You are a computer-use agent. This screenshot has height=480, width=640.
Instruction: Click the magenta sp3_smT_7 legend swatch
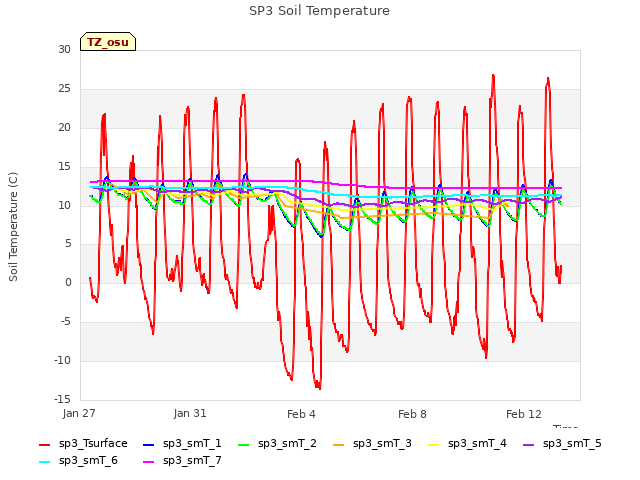pos(149,462)
